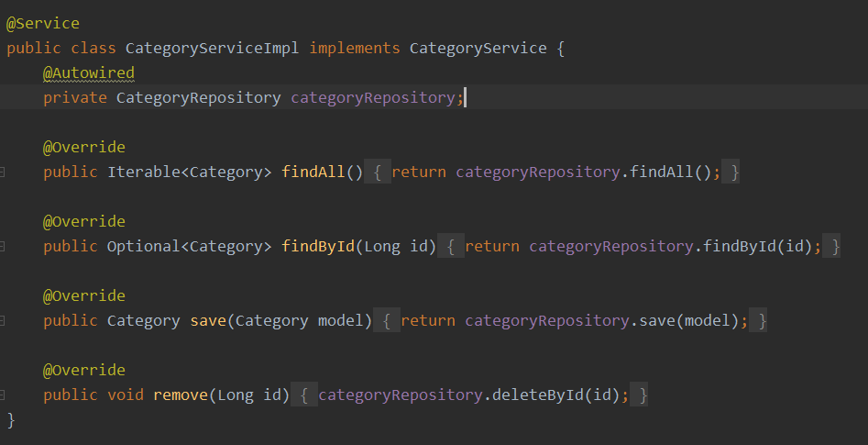Click the Optional<Category> return type
This screenshot has height=445, width=868.
pos(189,247)
